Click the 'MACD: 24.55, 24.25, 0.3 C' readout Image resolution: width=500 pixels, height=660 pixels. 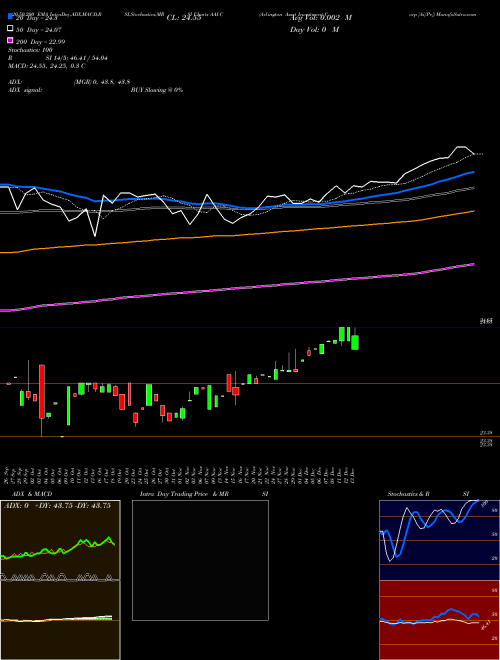47,66
